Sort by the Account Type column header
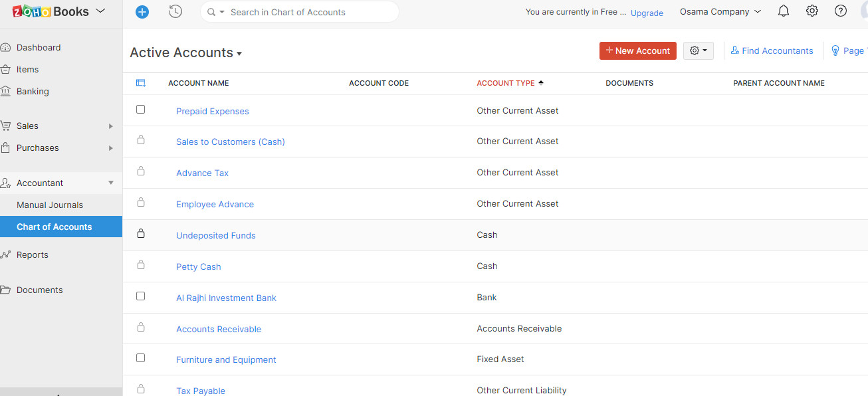This screenshot has height=396, width=868. point(506,83)
